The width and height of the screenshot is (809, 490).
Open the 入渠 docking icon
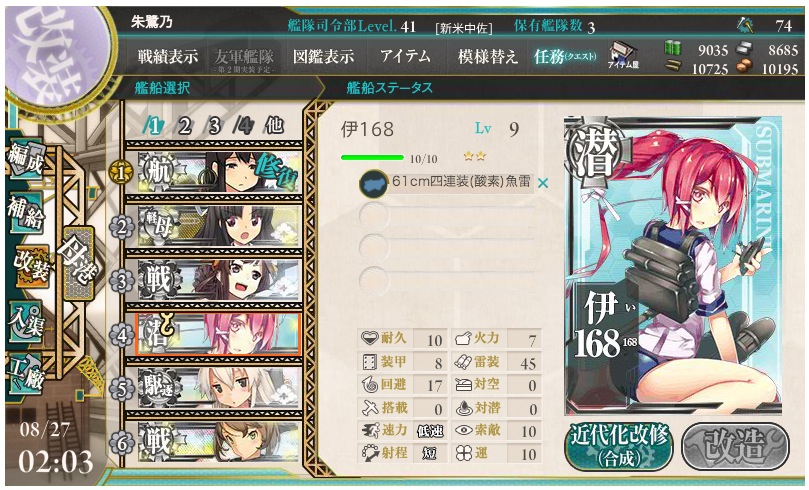(x=25, y=320)
